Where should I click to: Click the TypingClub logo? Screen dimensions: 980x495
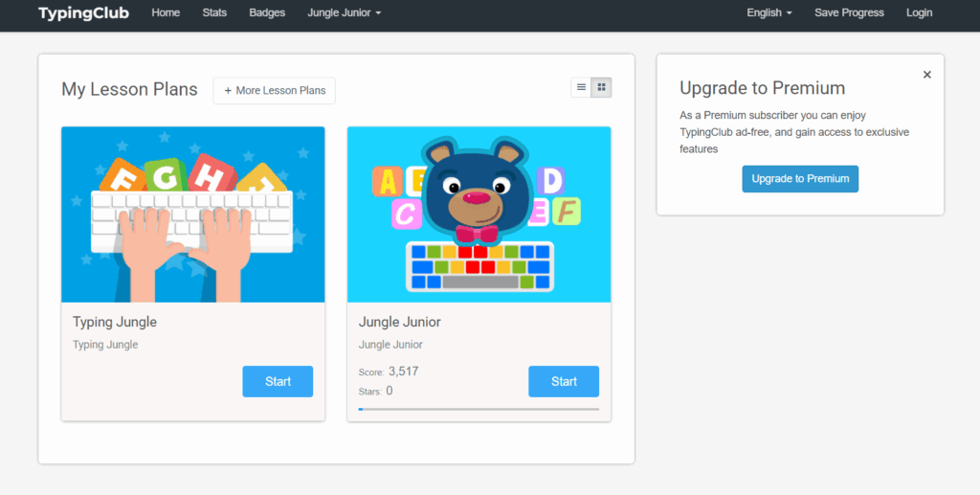[x=84, y=13]
